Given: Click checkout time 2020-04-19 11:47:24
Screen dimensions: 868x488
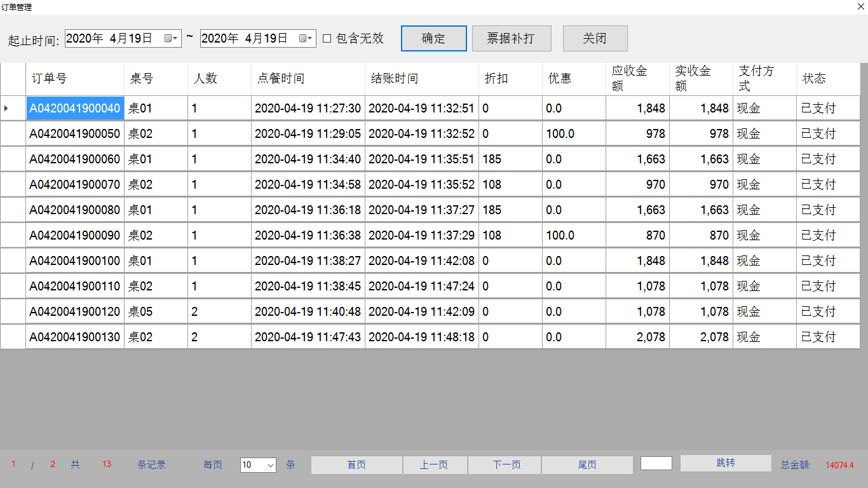Looking at the screenshot, I should coord(422,287).
